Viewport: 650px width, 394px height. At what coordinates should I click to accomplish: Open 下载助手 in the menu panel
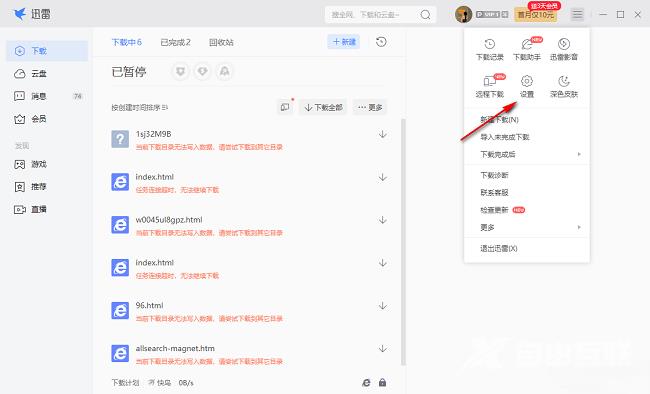coord(526,49)
